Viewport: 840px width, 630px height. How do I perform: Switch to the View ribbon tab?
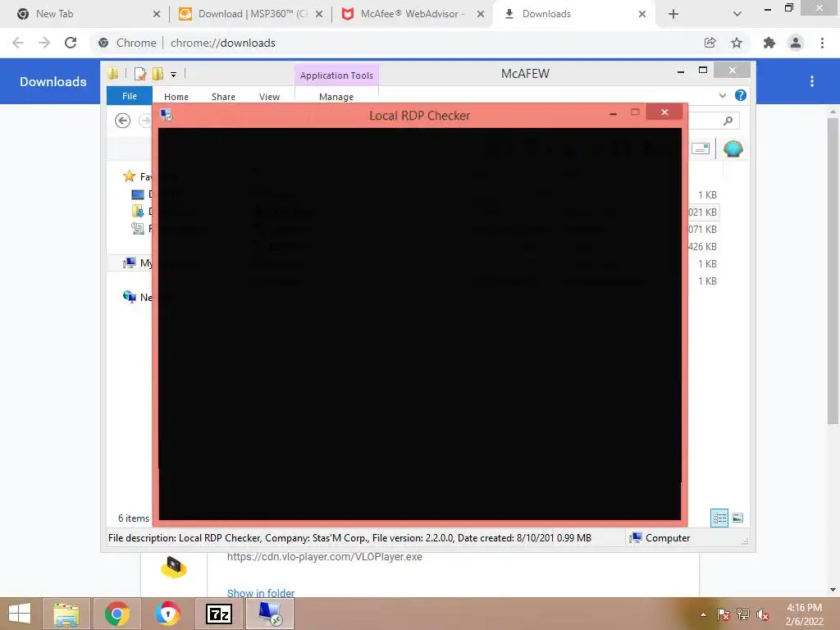pyautogui.click(x=269, y=97)
